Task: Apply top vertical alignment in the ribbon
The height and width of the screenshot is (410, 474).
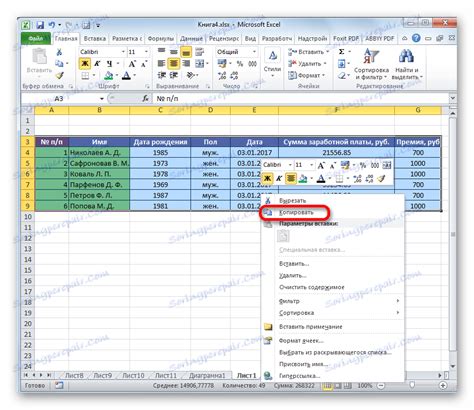Action: point(161,52)
